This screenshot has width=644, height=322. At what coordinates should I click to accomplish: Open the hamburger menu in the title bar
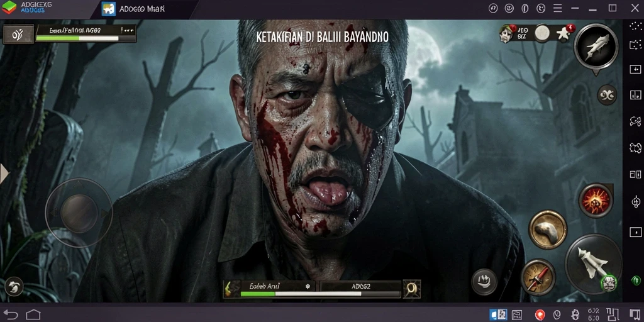pyautogui.click(x=557, y=8)
